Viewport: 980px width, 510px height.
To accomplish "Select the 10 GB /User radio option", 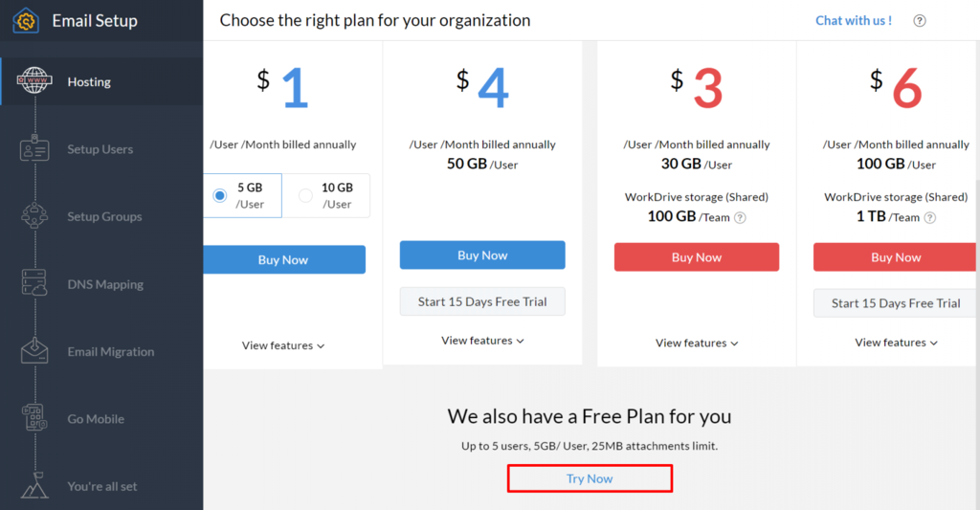I will click(x=306, y=195).
